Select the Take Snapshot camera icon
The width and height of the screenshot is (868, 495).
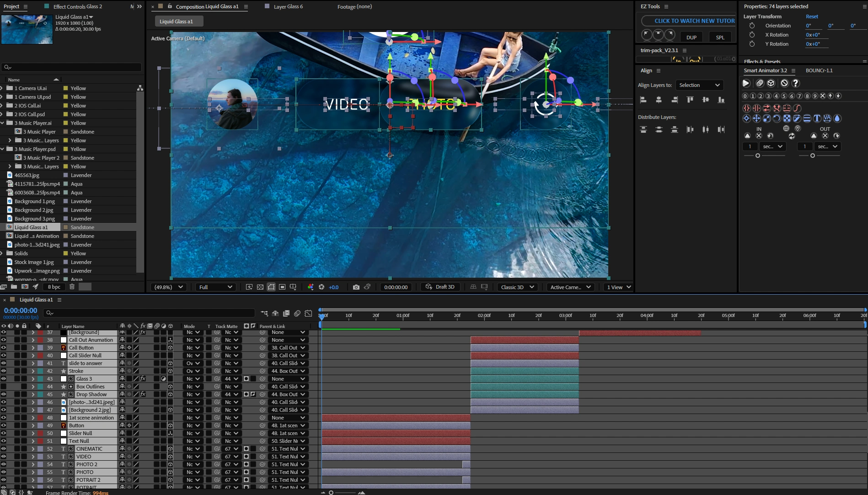pos(356,287)
